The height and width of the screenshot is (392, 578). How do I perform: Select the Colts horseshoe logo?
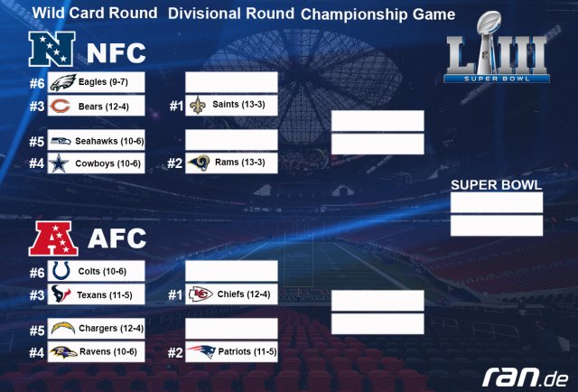point(61,271)
